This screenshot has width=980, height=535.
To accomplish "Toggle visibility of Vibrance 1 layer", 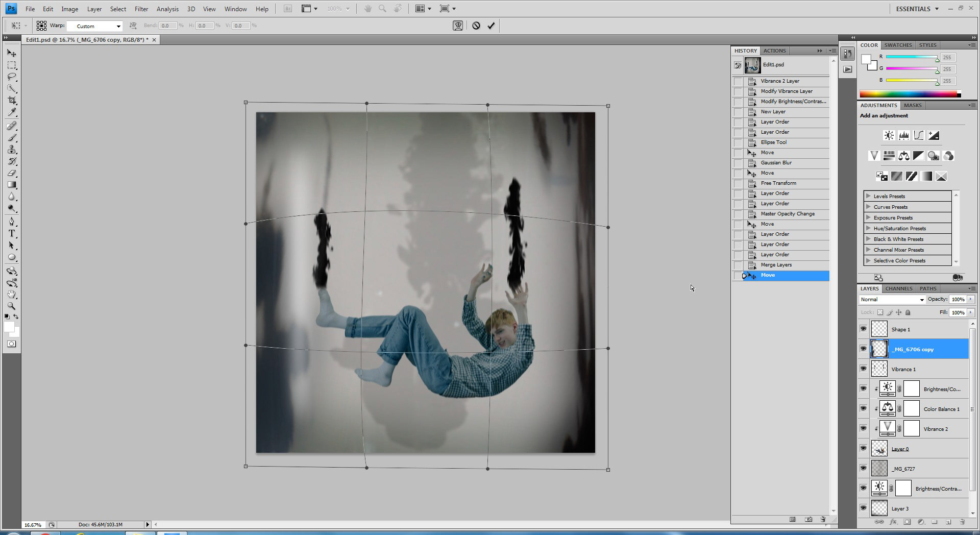I will click(x=863, y=369).
